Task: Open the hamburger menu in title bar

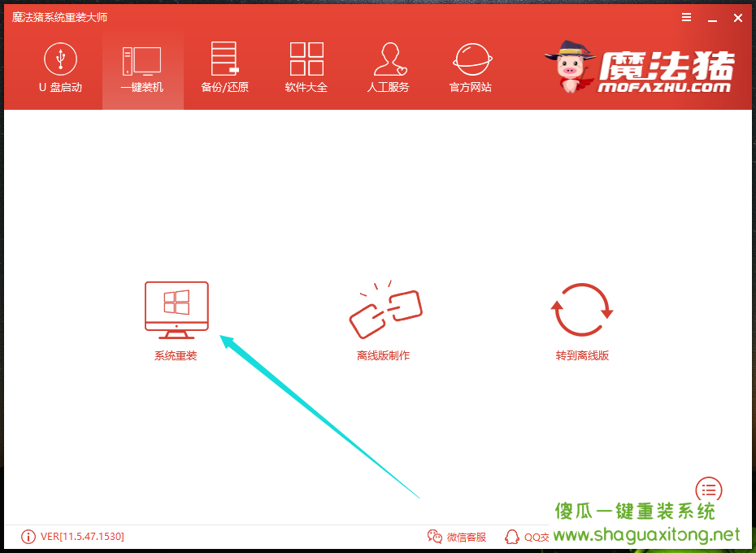Action: coord(687,17)
